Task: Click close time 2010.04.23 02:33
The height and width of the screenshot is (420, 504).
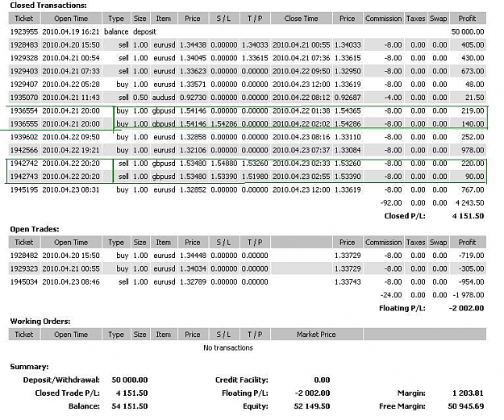Action: point(301,164)
